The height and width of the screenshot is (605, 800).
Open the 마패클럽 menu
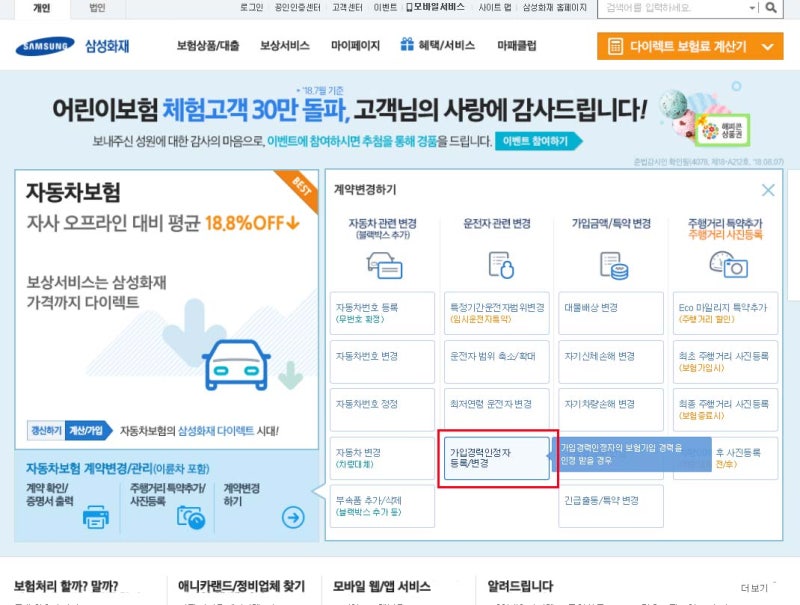(x=516, y=46)
